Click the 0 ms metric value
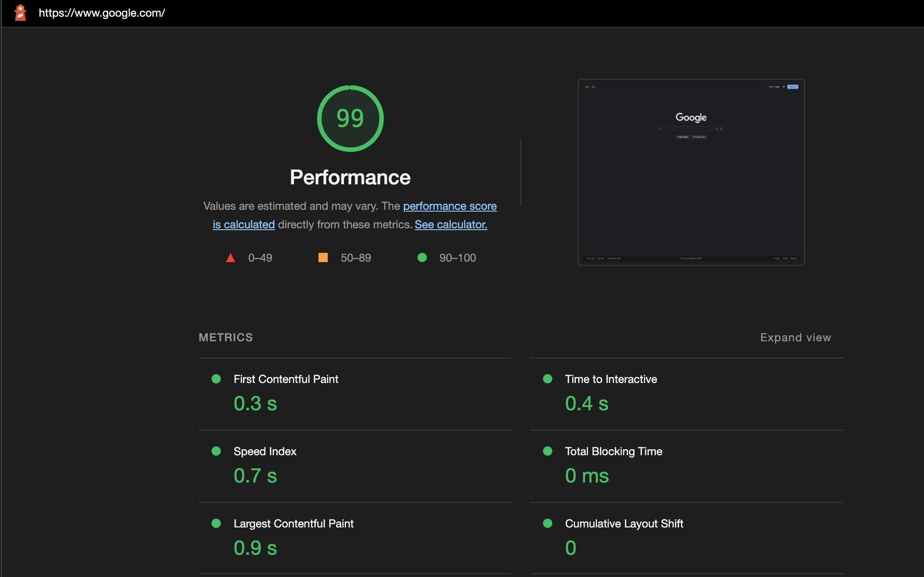The width and height of the screenshot is (924, 577). (x=587, y=476)
